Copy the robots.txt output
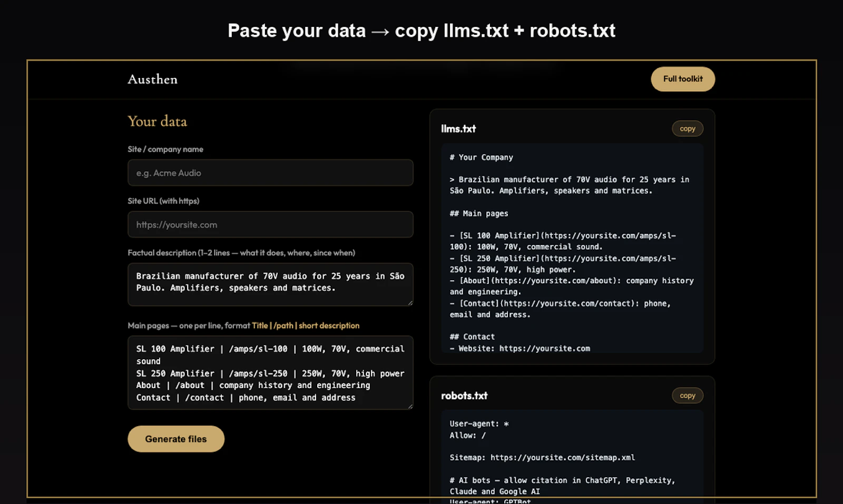 688,396
